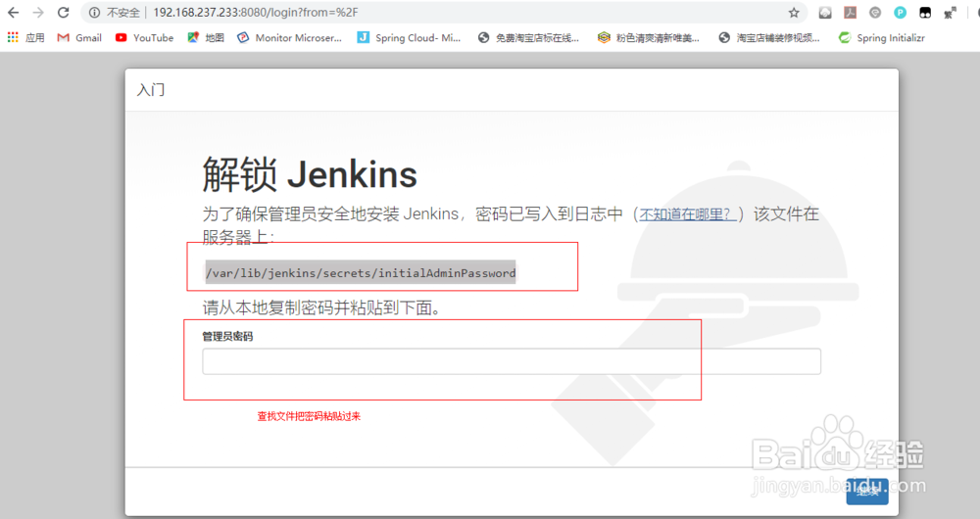Click the 不知道在哪里? help link

click(x=686, y=214)
